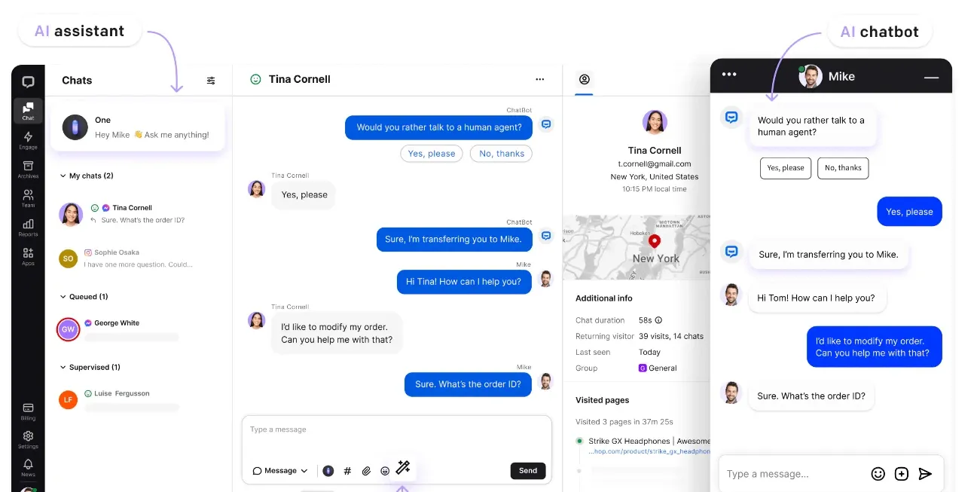Open Archives from the left sidebar
This screenshot has height=492, width=980.
28,170
